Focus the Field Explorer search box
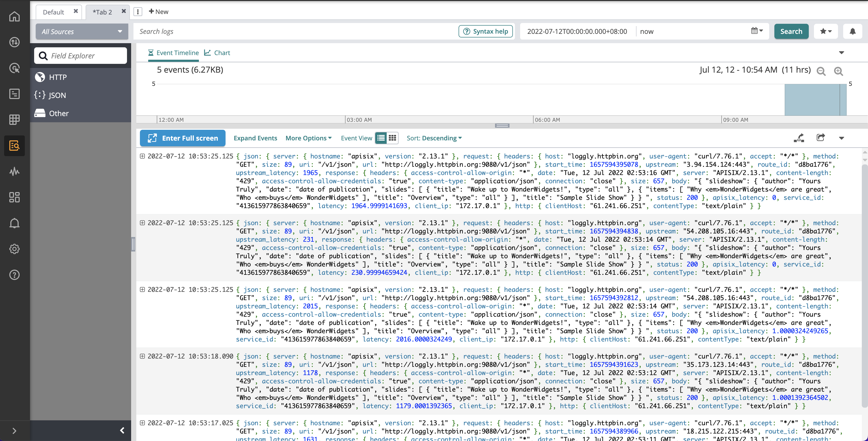This screenshot has width=868, height=441. coord(80,56)
